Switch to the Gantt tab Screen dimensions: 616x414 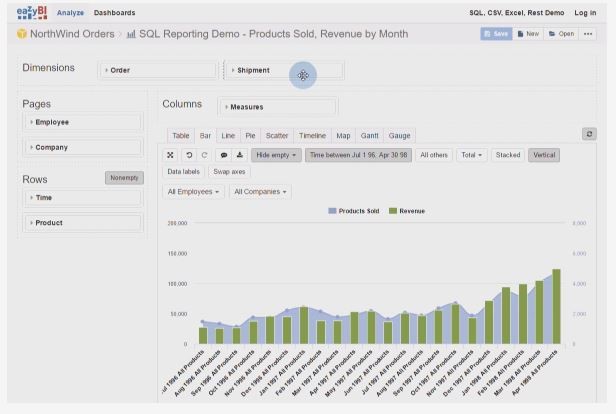(x=369, y=136)
